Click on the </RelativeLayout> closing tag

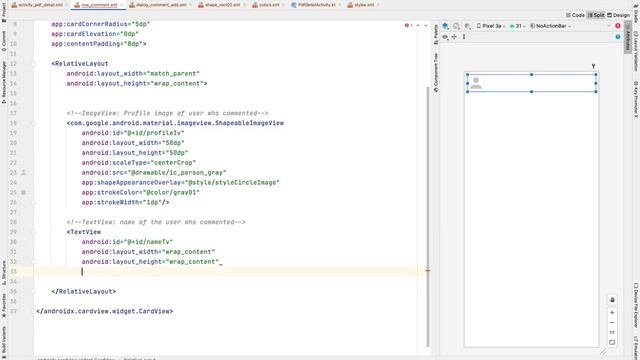pos(84,291)
